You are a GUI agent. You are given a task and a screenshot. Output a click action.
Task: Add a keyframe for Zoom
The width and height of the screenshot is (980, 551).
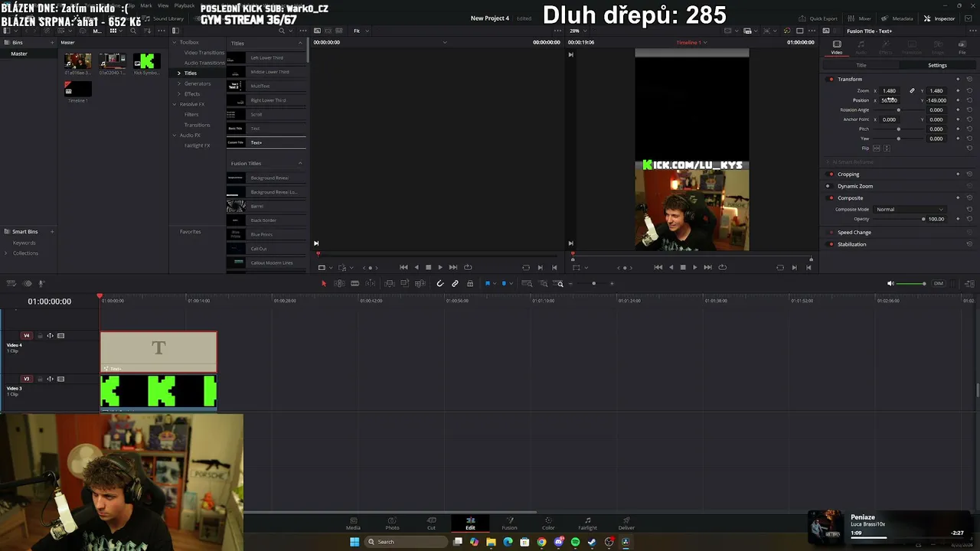coord(958,90)
